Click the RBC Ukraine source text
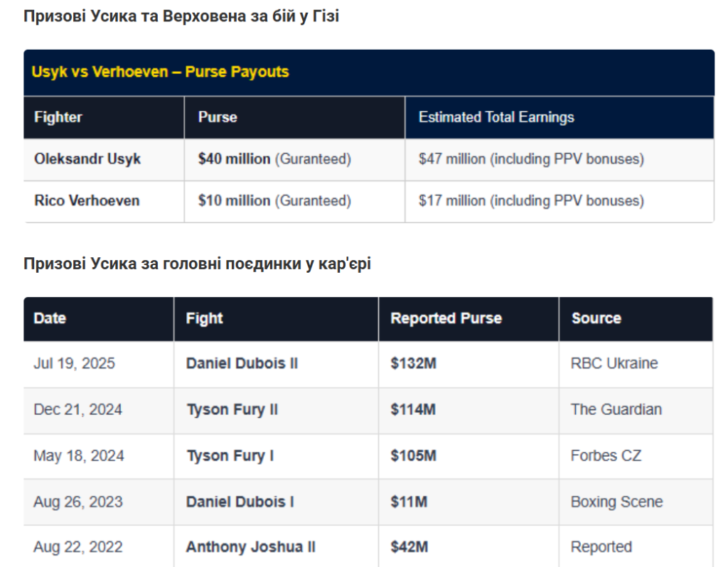Image resolution: width=728 pixels, height=567 pixels. (614, 363)
